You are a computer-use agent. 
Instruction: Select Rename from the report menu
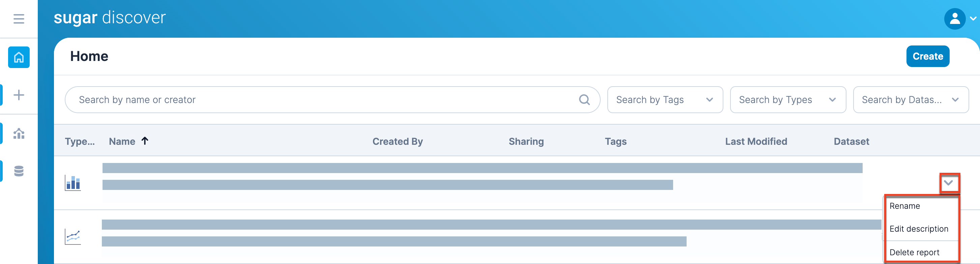point(904,206)
